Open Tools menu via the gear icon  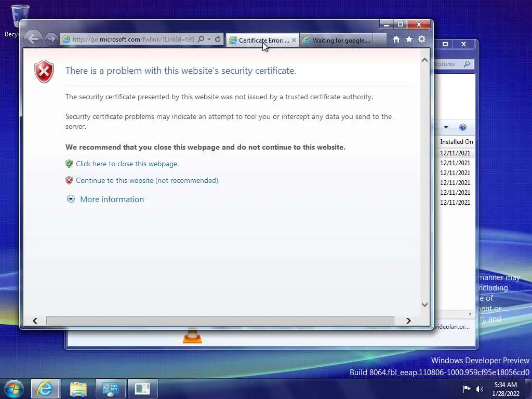coord(422,39)
